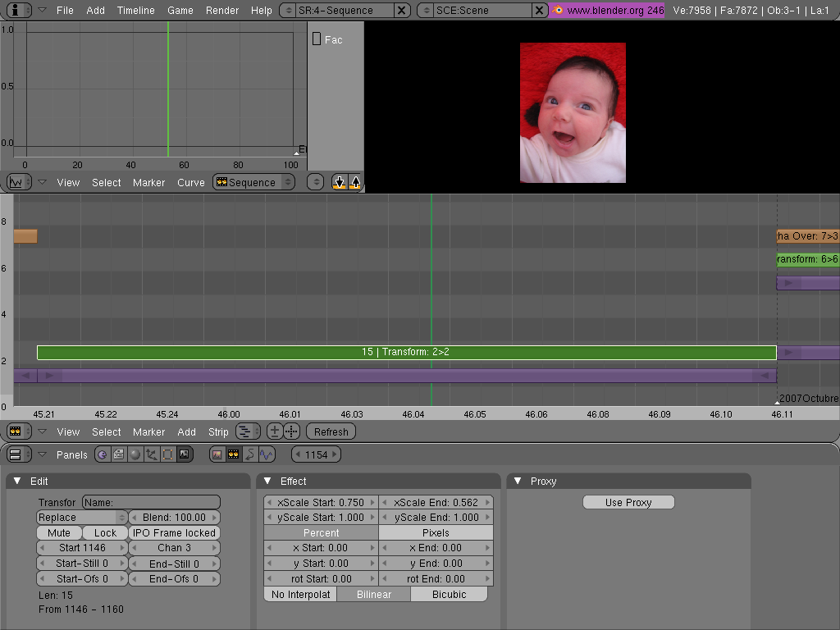This screenshot has height=630, width=840.
Task: Click the Use Proxy button
Action: [x=628, y=502]
